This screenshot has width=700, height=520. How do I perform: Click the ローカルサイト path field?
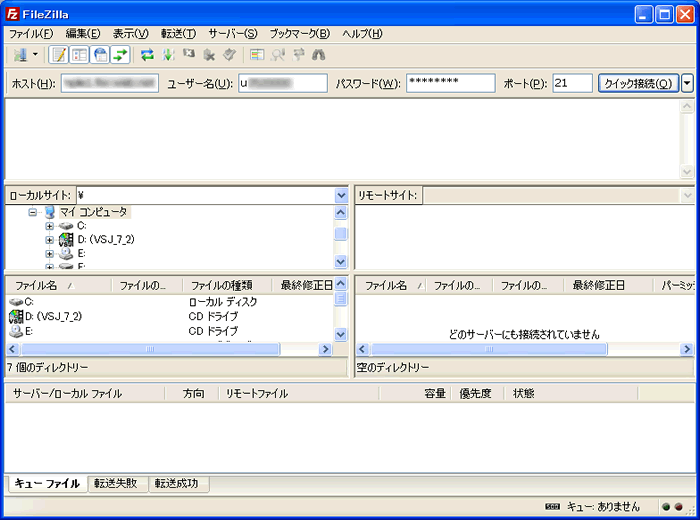(206, 195)
